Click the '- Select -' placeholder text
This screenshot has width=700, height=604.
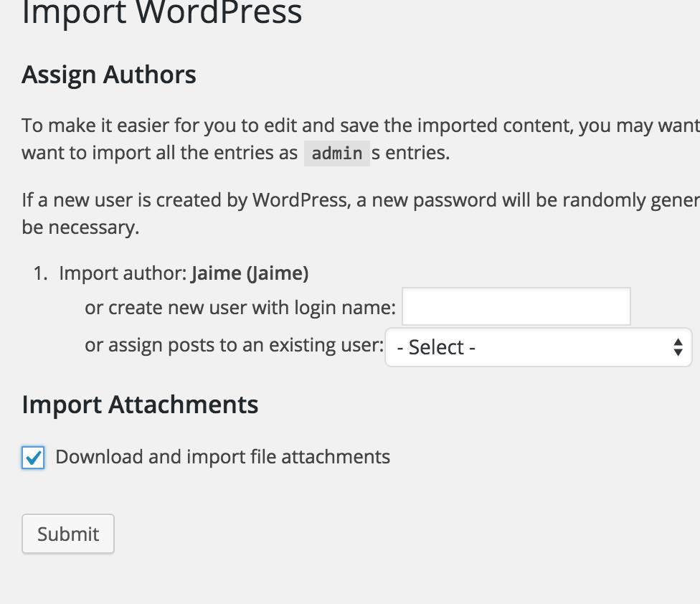click(x=436, y=347)
